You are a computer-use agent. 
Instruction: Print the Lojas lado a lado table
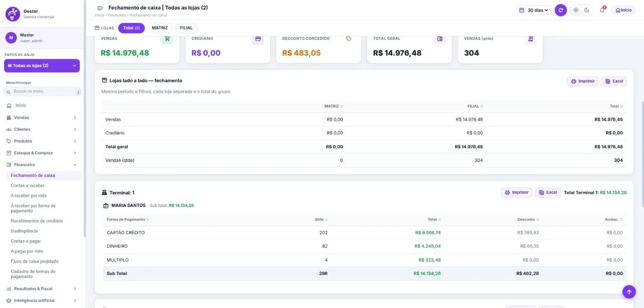tap(583, 81)
